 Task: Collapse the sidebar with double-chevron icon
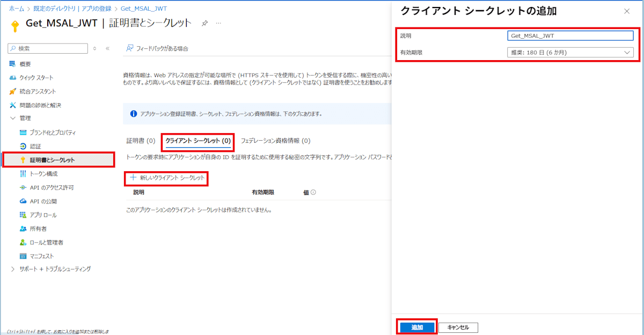[107, 48]
